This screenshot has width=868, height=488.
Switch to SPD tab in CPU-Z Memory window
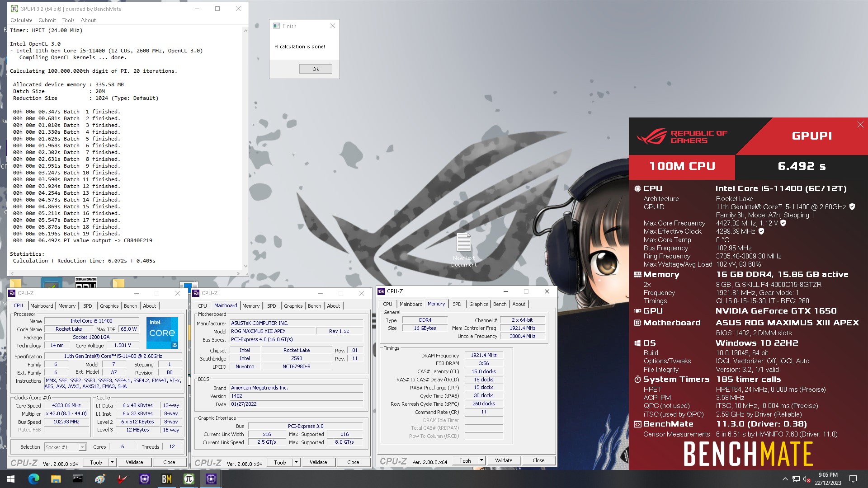pyautogui.click(x=457, y=304)
